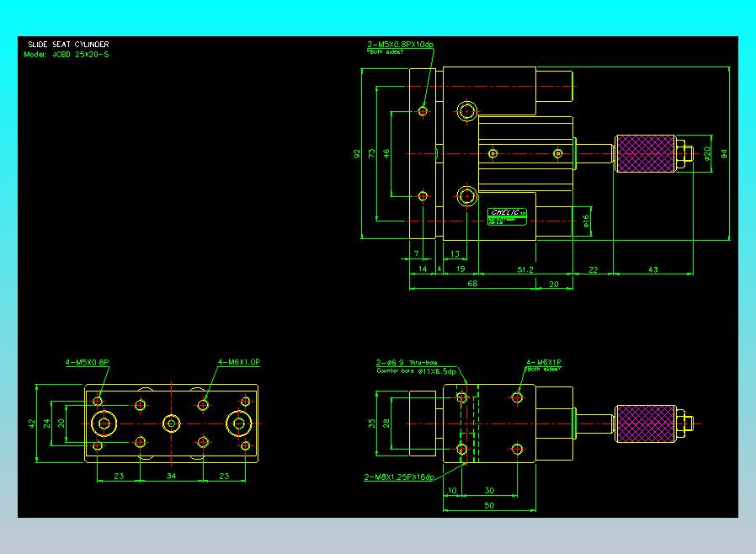Click the 4-M6X1.0P leader label
The height and width of the screenshot is (554, 756).
238,362
